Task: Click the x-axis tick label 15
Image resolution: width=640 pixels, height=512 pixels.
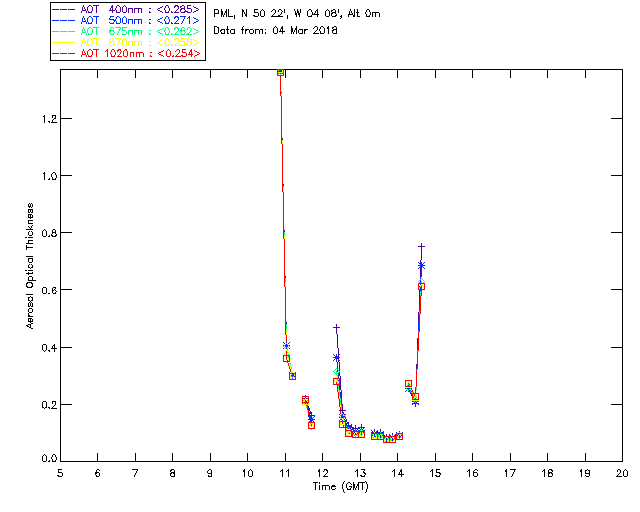Action: pos(435,473)
